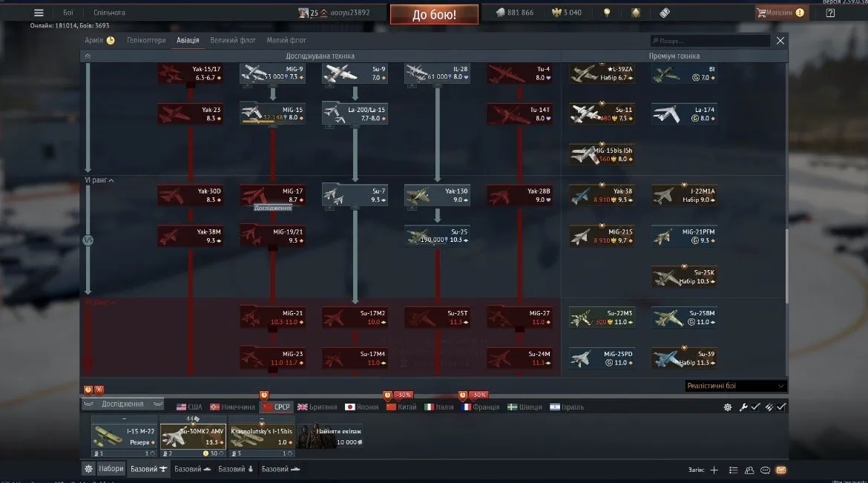Open help via the question mark icon
868x483 pixels.
[830, 13]
